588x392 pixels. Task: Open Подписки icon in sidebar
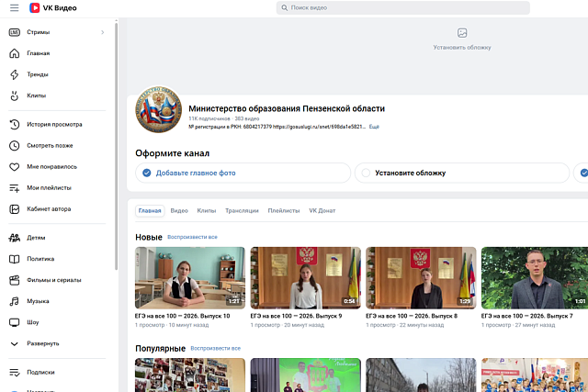[15, 372]
